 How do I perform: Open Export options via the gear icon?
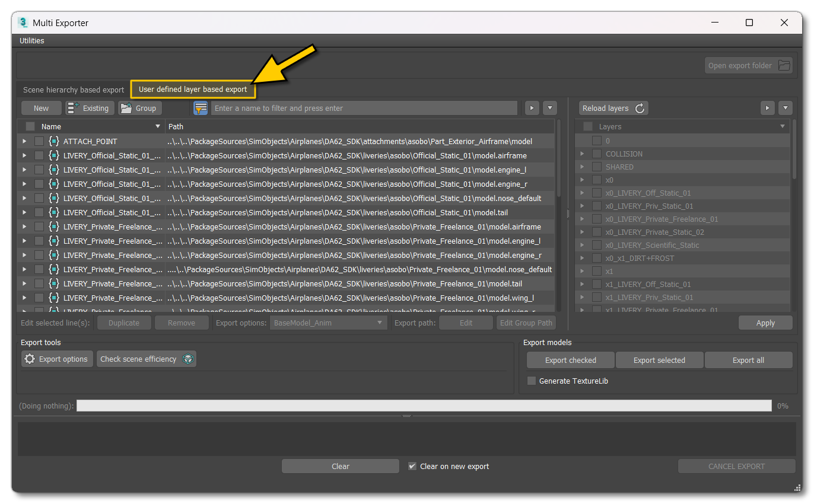[x=28, y=359]
